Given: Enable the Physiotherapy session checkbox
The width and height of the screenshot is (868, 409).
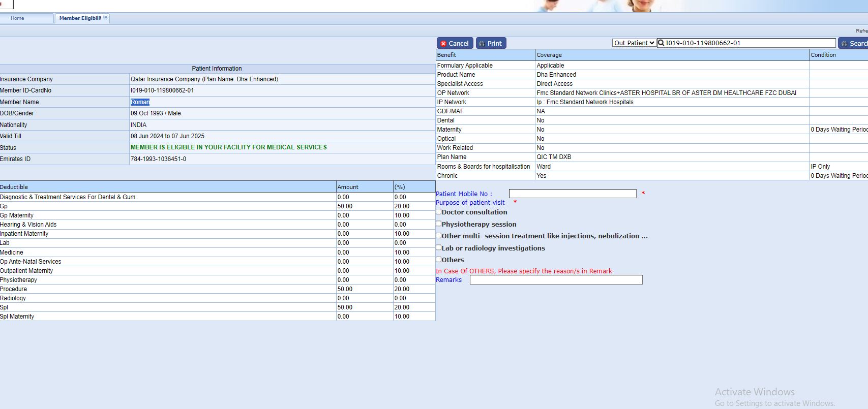Looking at the screenshot, I should click(438, 224).
